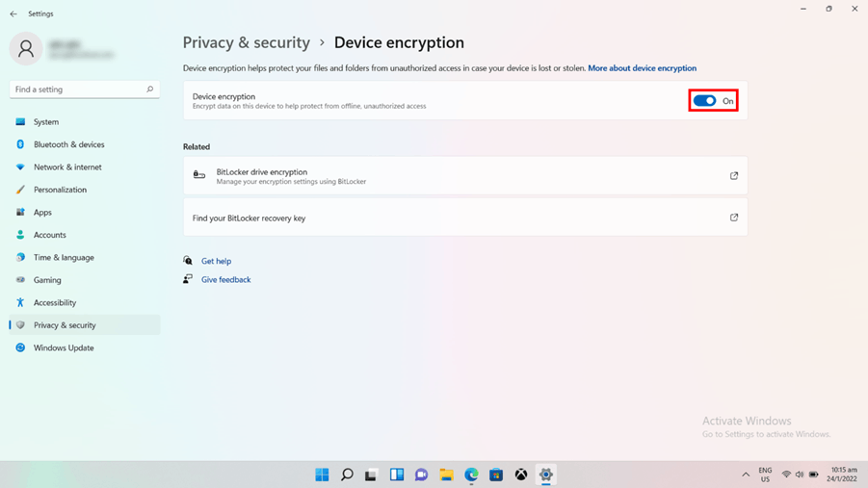This screenshot has width=868, height=488.
Task: Open Find your BitLocker recovery key
Action: click(465, 218)
